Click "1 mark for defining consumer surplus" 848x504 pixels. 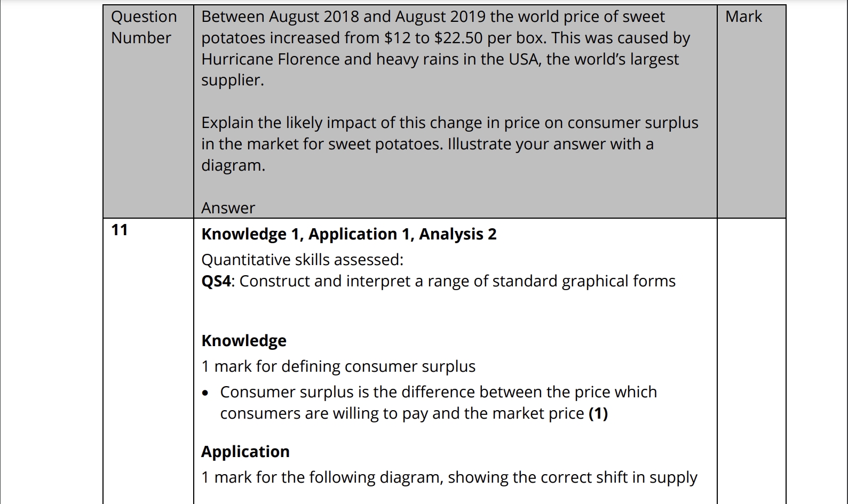(338, 366)
